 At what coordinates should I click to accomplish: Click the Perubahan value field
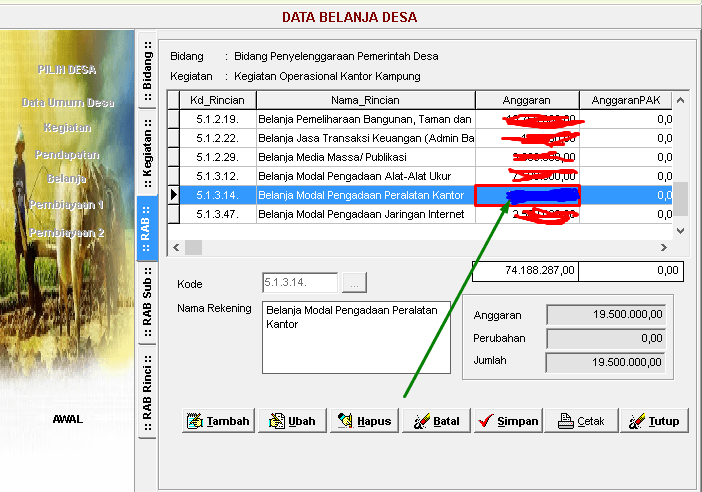click(606, 338)
